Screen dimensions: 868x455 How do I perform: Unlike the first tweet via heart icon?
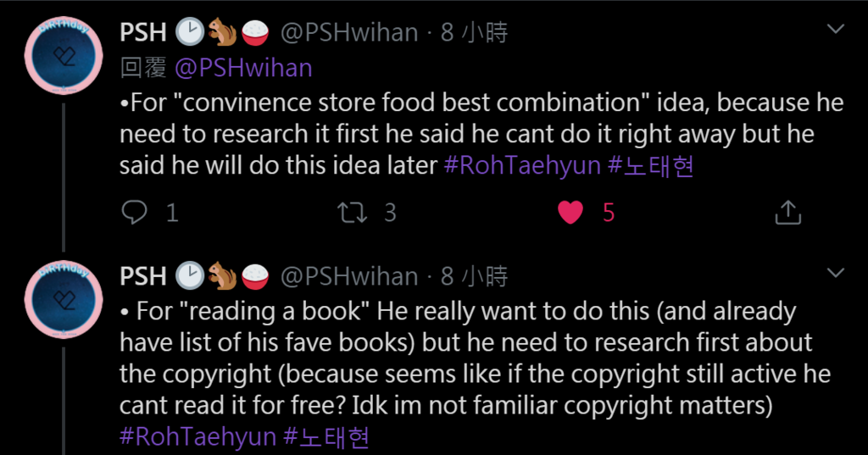(x=570, y=213)
